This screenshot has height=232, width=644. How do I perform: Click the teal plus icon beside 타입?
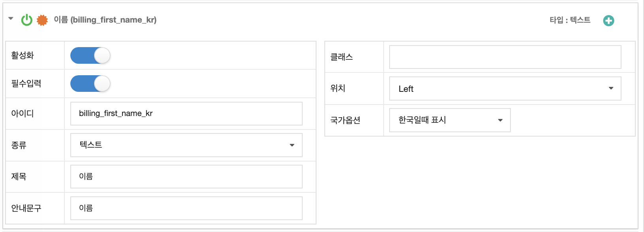[x=608, y=21]
